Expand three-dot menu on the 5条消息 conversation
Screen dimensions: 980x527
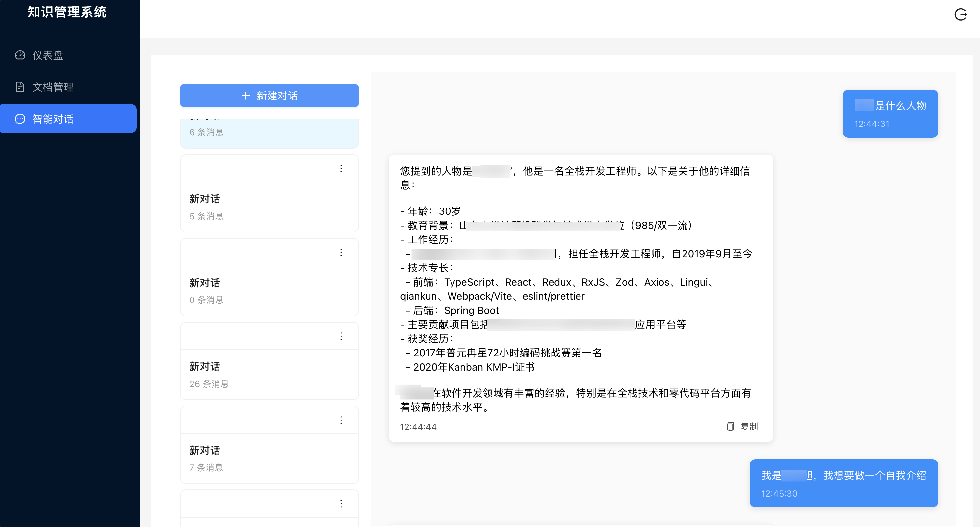click(x=341, y=168)
